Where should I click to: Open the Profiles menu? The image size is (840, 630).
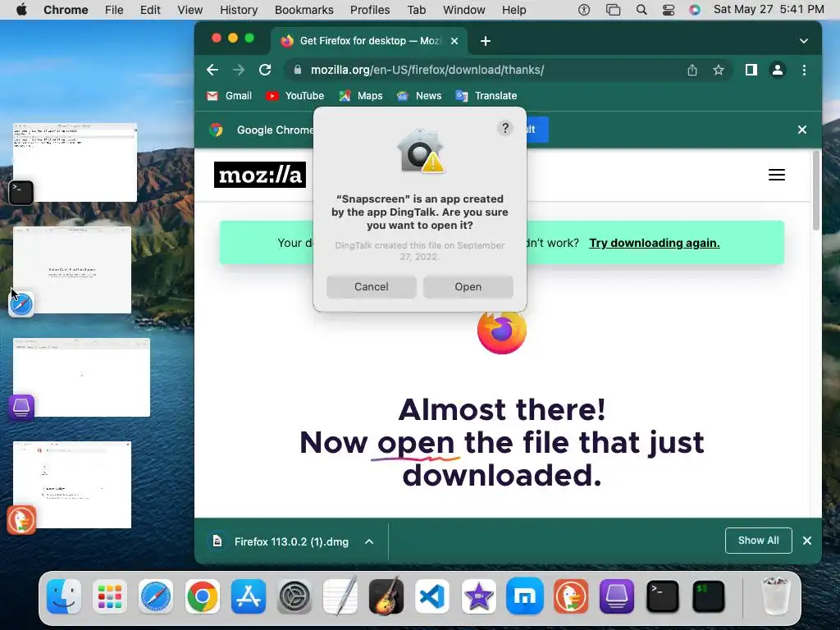pos(370,10)
